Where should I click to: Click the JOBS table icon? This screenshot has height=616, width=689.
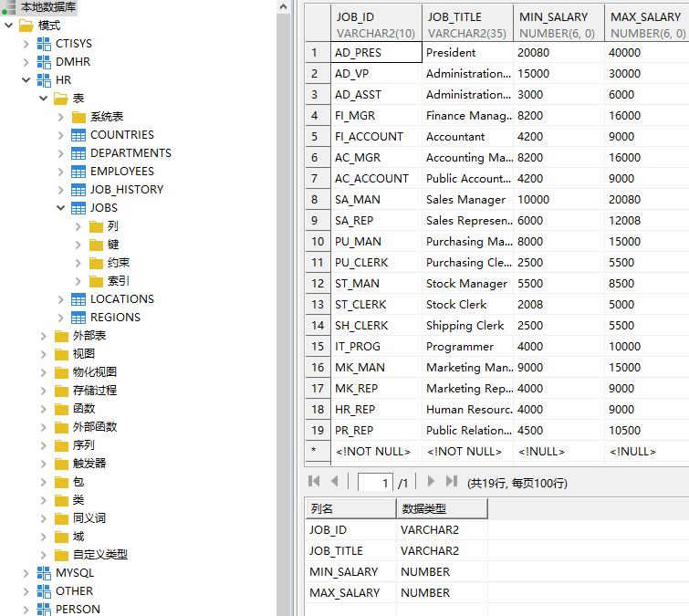pos(78,208)
